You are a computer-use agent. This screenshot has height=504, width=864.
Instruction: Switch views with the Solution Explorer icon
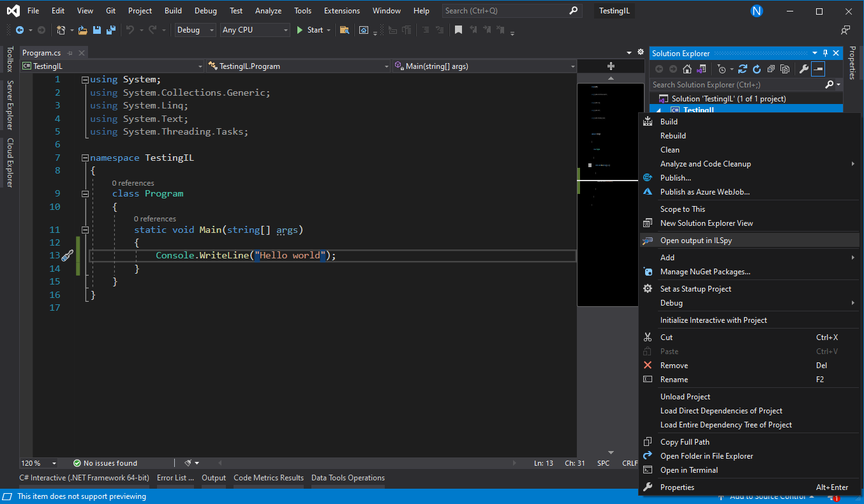tap(702, 69)
